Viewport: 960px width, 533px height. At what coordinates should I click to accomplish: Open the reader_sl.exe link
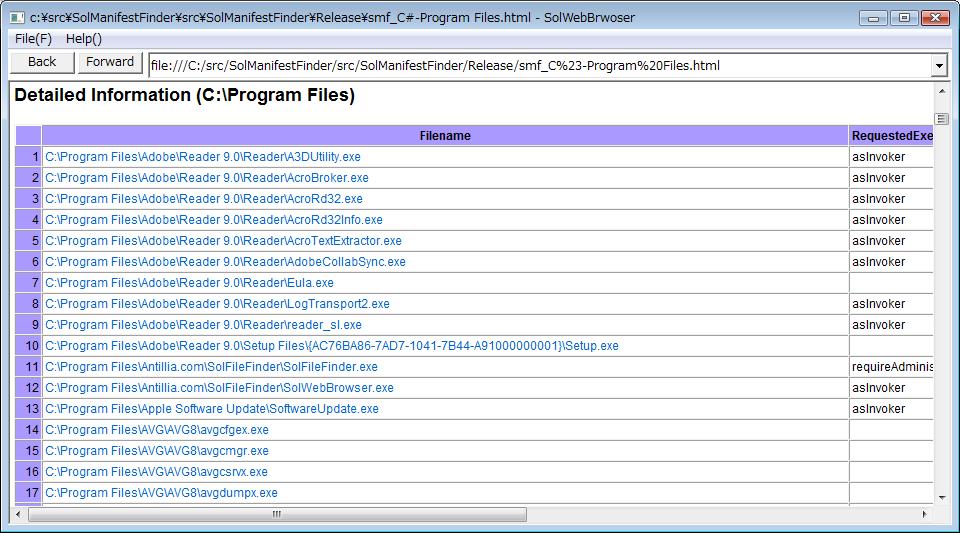(x=203, y=325)
